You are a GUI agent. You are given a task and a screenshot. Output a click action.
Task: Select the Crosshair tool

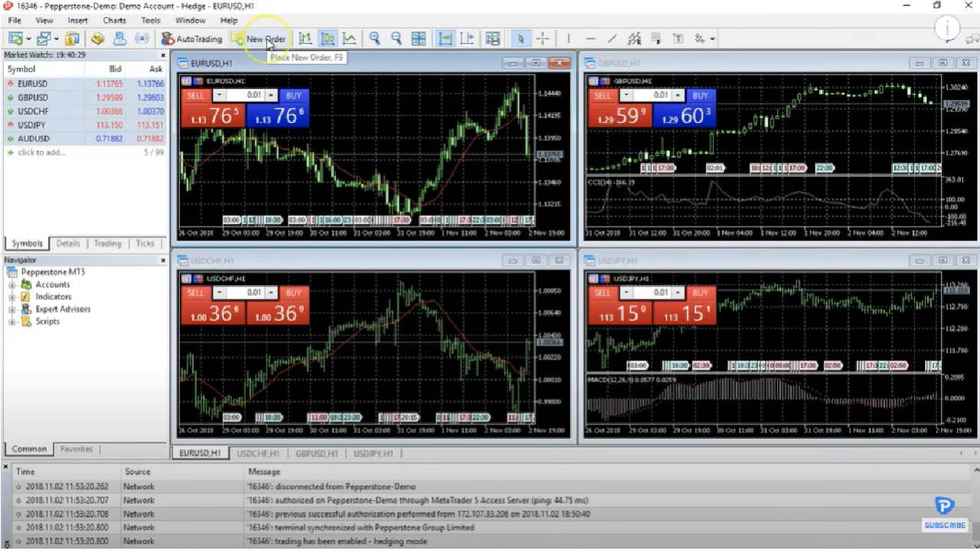click(x=543, y=38)
